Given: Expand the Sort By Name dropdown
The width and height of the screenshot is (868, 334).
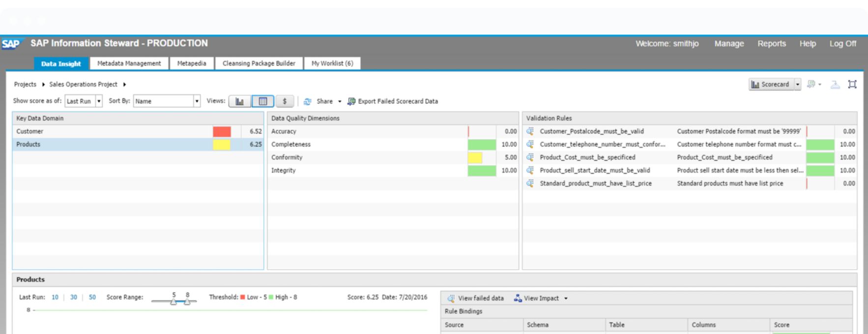Looking at the screenshot, I should pyautogui.click(x=197, y=101).
